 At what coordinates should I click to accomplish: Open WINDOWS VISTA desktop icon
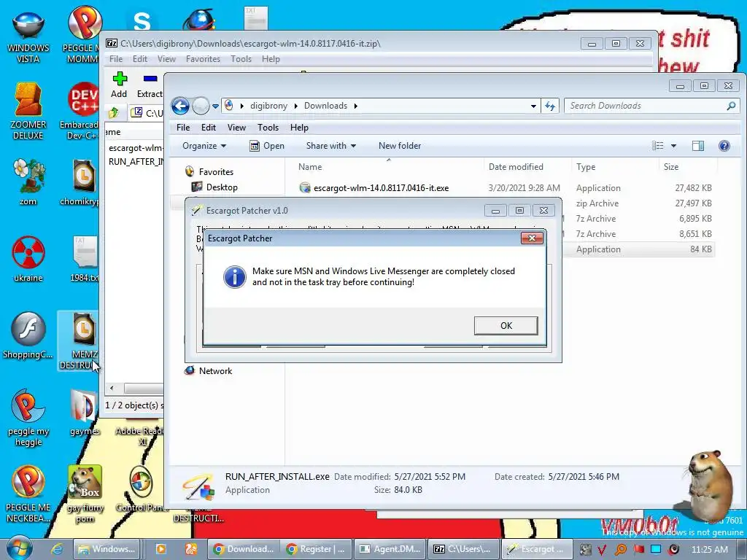pyautogui.click(x=28, y=38)
